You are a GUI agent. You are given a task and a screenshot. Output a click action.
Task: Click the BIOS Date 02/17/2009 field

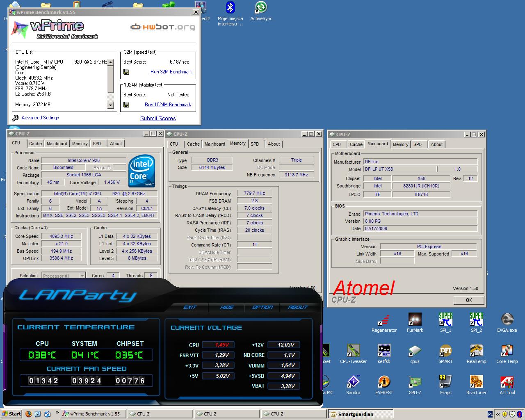pos(420,228)
